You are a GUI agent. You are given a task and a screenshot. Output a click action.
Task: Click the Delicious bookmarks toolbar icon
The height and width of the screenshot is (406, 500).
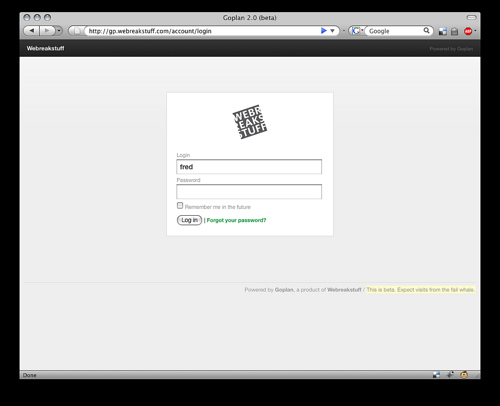click(x=443, y=31)
